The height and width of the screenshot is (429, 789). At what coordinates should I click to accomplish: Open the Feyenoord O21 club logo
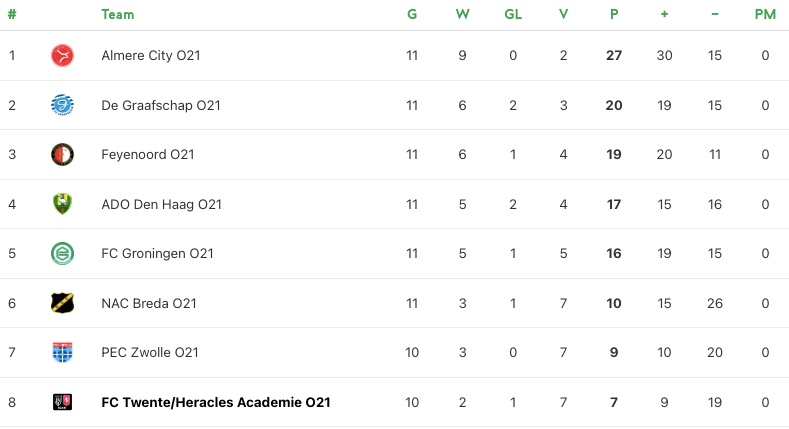[62, 154]
